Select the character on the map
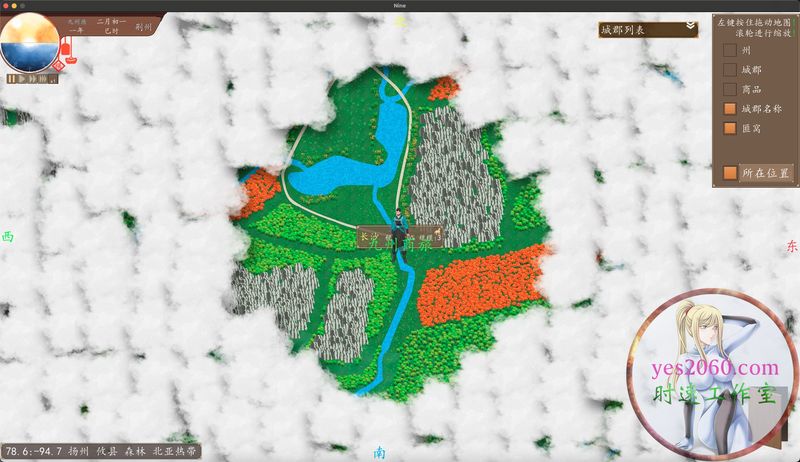 tap(400, 220)
